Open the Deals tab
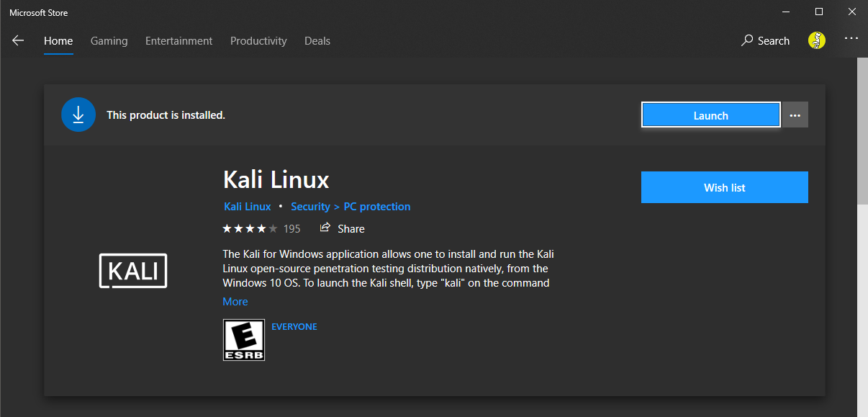 [317, 41]
